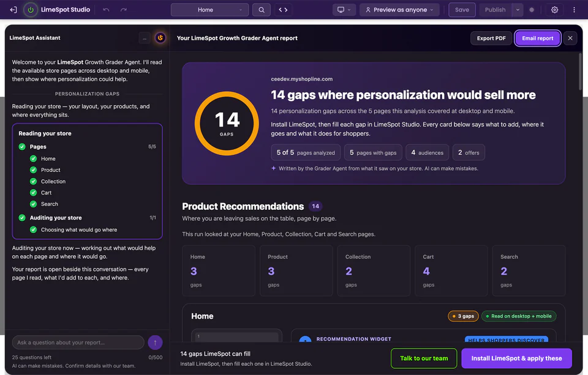
Task: Click the status dot indicator in toolbar
Action: [532, 10]
